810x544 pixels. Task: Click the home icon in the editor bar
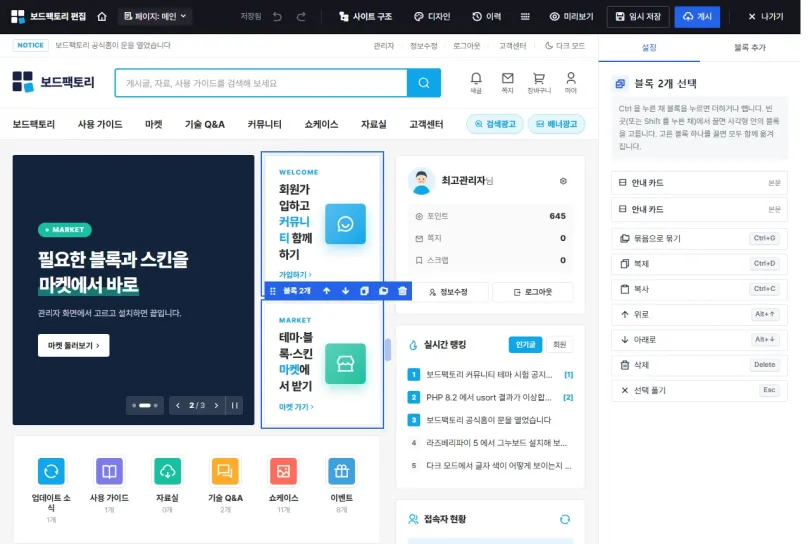point(102,17)
